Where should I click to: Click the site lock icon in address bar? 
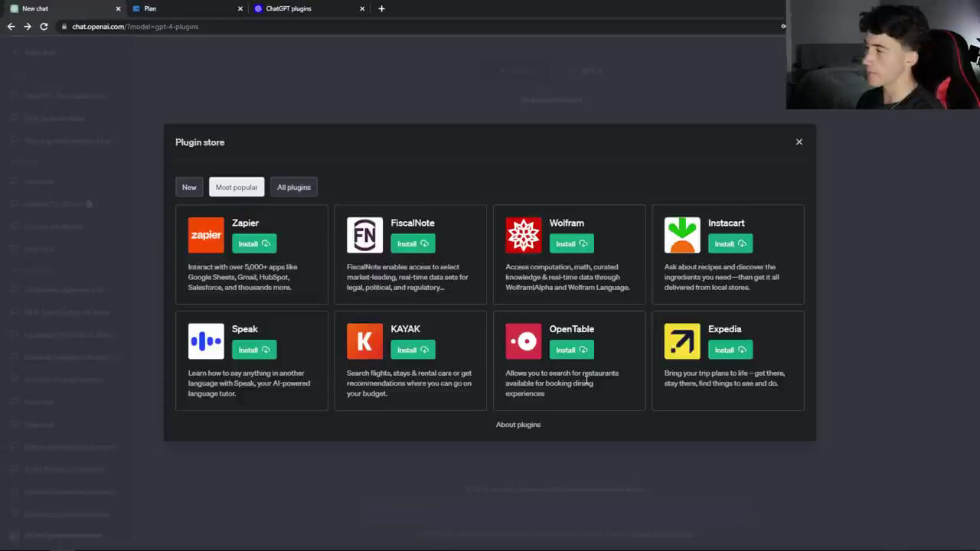point(64,27)
